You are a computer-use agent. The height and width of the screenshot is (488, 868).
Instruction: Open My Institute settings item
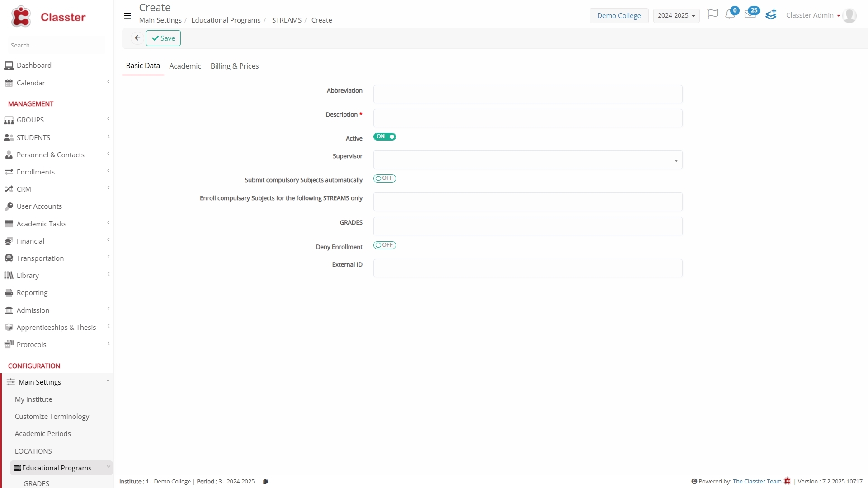[x=33, y=399]
